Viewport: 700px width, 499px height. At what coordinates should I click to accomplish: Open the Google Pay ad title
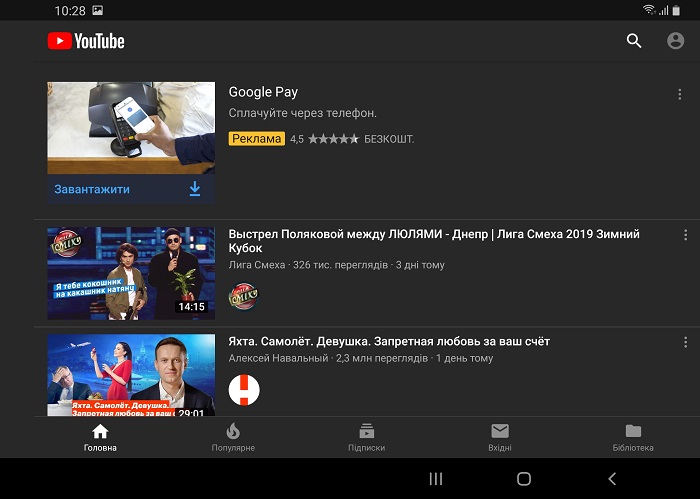point(263,92)
